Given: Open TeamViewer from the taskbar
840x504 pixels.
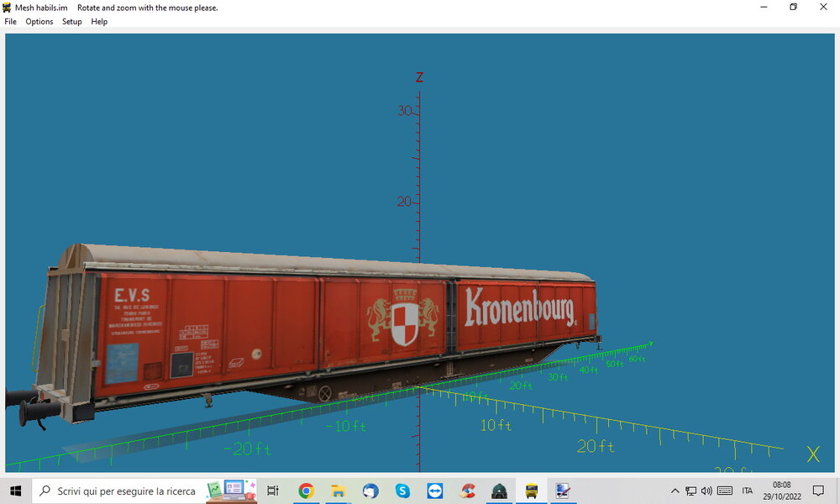Looking at the screenshot, I should click(x=434, y=491).
